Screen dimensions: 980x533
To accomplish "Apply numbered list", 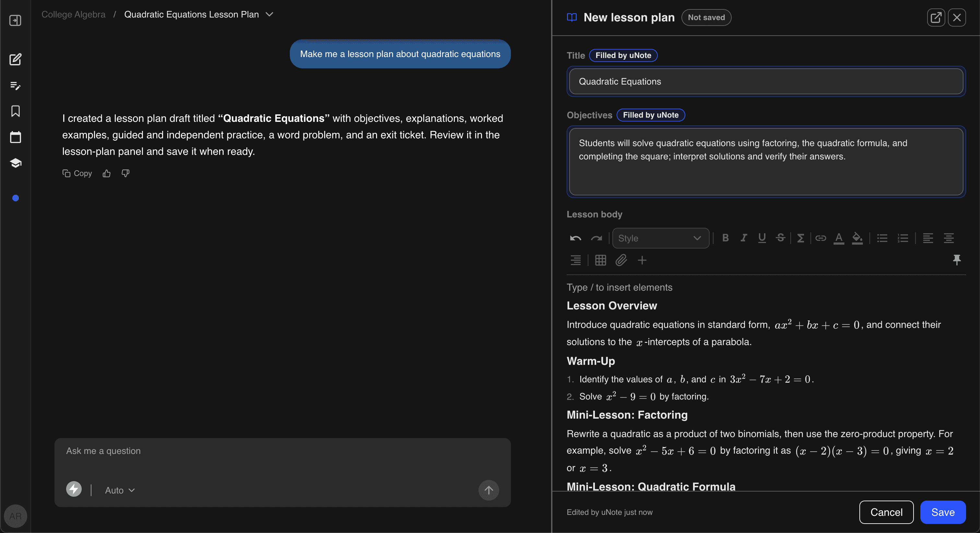I will point(903,238).
